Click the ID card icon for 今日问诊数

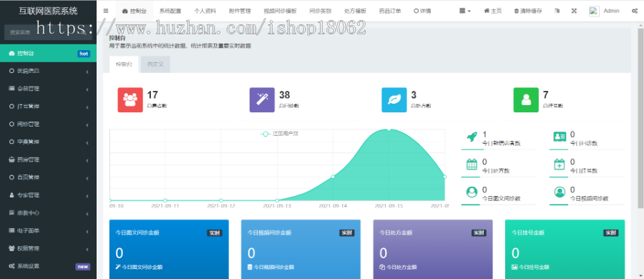click(x=560, y=137)
